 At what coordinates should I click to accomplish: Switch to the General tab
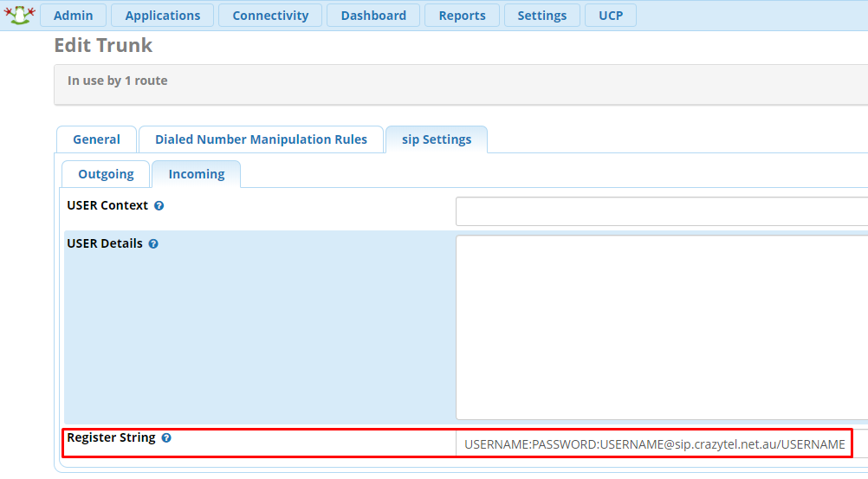point(96,139)
